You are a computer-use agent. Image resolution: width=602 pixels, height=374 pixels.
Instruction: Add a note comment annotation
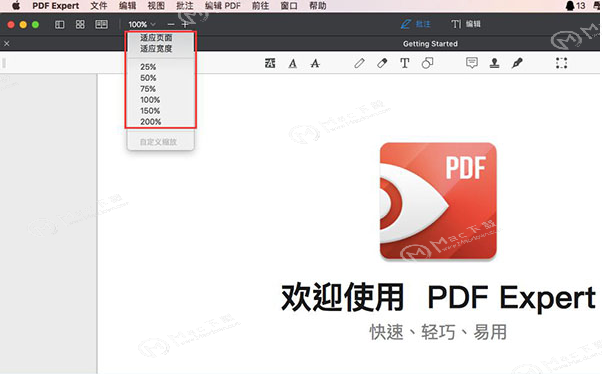click(x=472, y=63)
